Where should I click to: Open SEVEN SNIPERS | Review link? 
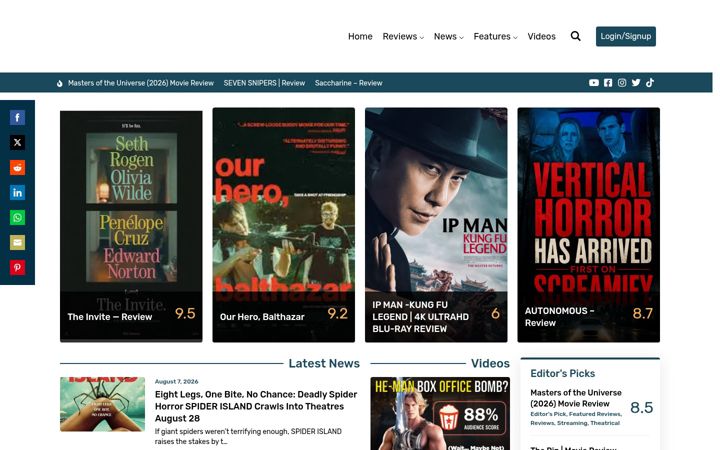pyautogui.click(x=264, y=83)
